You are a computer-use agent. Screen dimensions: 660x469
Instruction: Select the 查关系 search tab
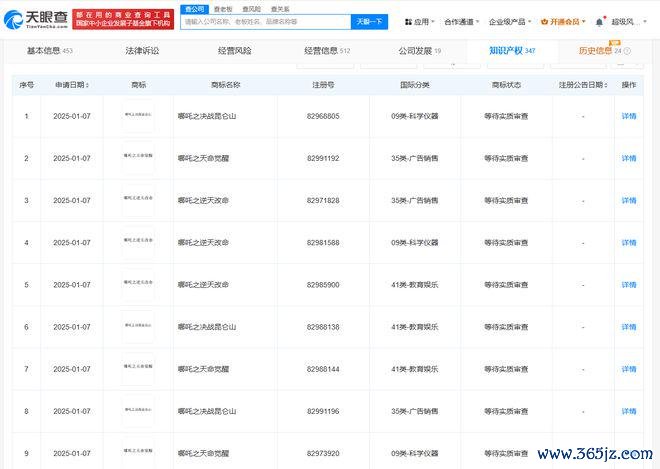280,9
